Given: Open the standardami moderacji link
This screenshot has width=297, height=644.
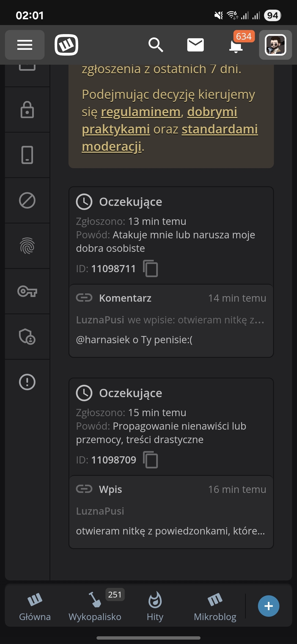Looking at the screenshot, I should [x=219, y=129].
